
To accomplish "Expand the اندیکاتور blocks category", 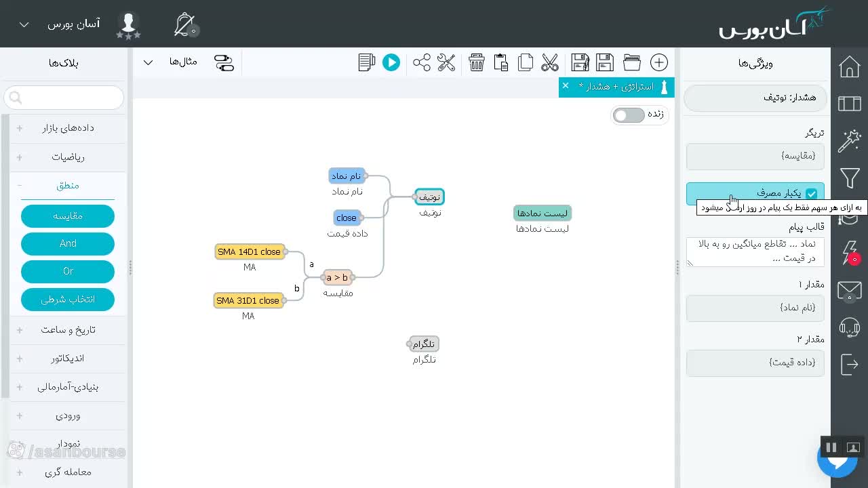I will pyautogui.click(x=68, y=358).
